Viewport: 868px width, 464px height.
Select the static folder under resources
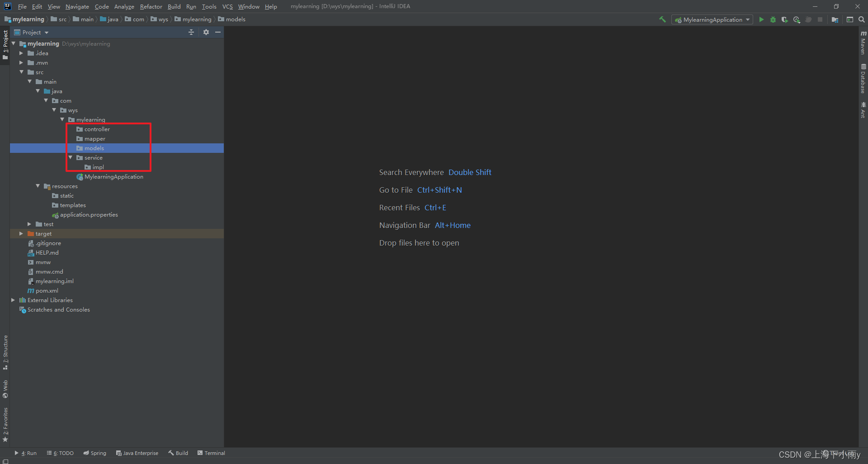click(x=63, y=196)
